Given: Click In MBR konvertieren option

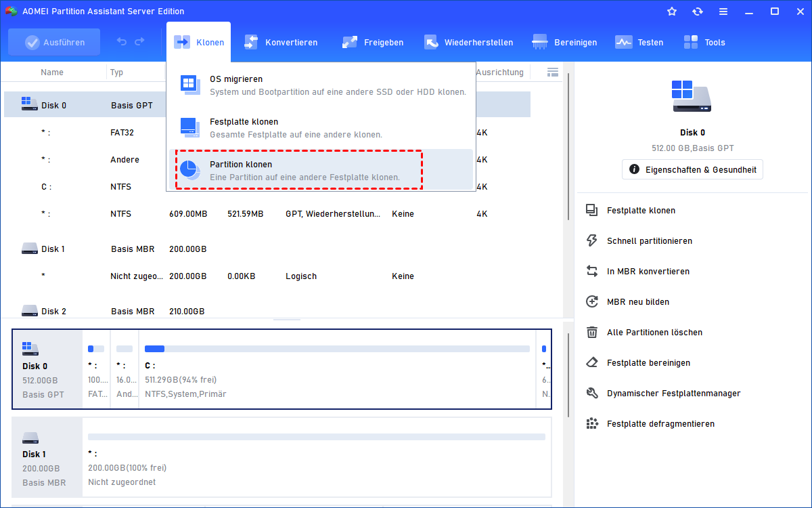Looking at the screenshot, I should coord(648,272).
